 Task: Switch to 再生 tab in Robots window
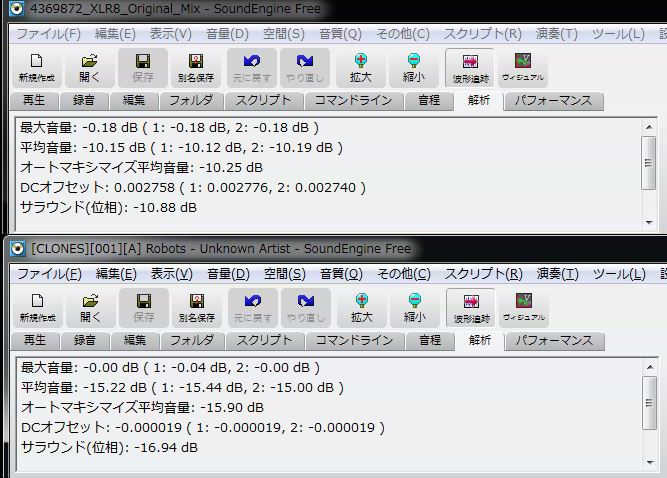(x=34, y=340)
